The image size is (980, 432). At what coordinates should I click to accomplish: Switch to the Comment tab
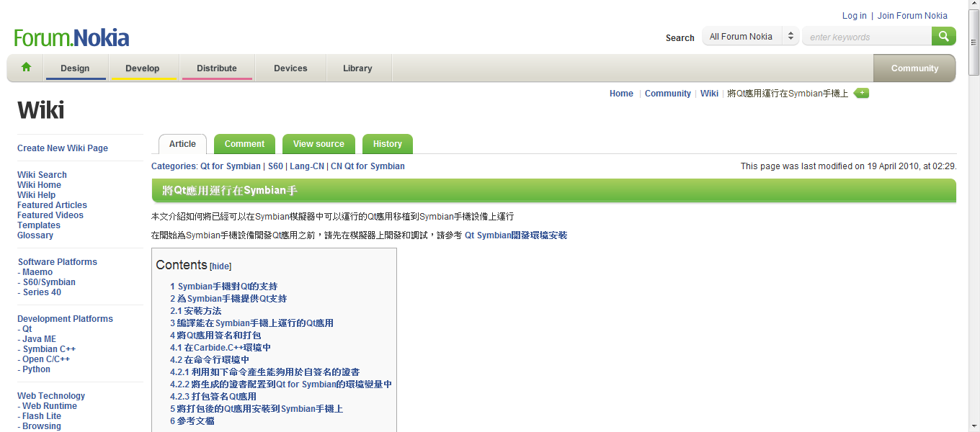click(x=244, y=144)
